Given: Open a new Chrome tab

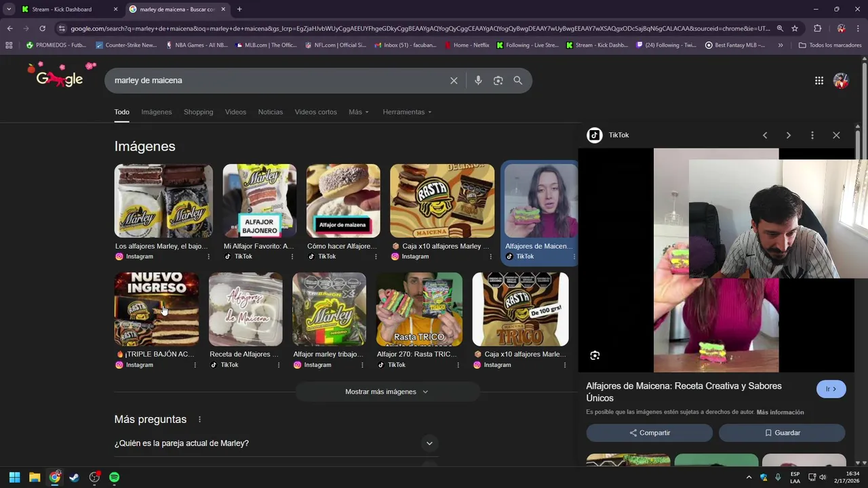Looking at the screenshot, I should pyautogui.click(x=239, y=9).
